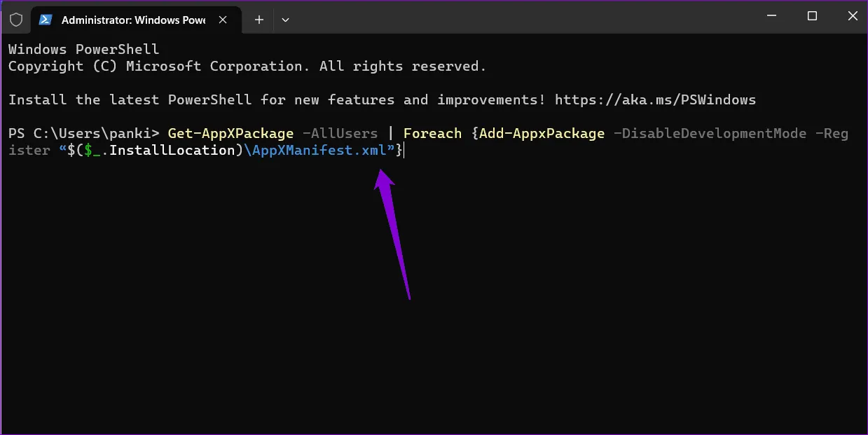Screen dimensions: 868x435
Task: Maximize the terminal window
Action: coord(812,17)
